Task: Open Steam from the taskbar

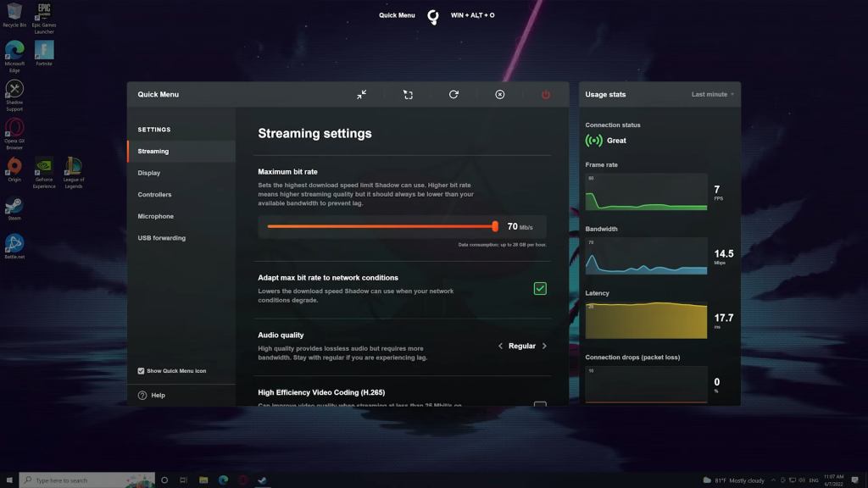Action: pyautogui.click(x=263, y=480)
